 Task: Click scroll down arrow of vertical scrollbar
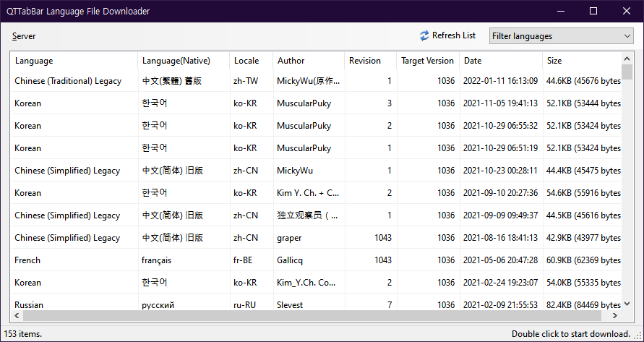(x=627, y=304)
